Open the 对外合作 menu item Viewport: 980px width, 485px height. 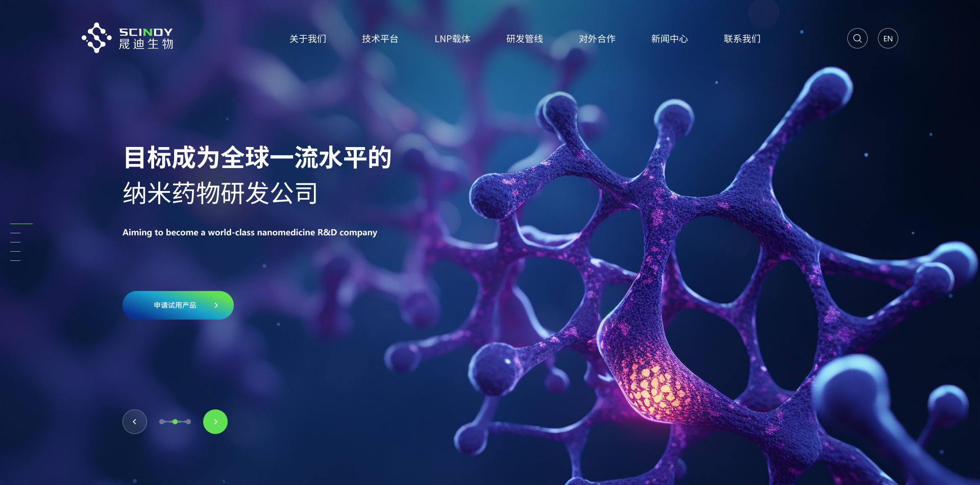coord(597,39)
